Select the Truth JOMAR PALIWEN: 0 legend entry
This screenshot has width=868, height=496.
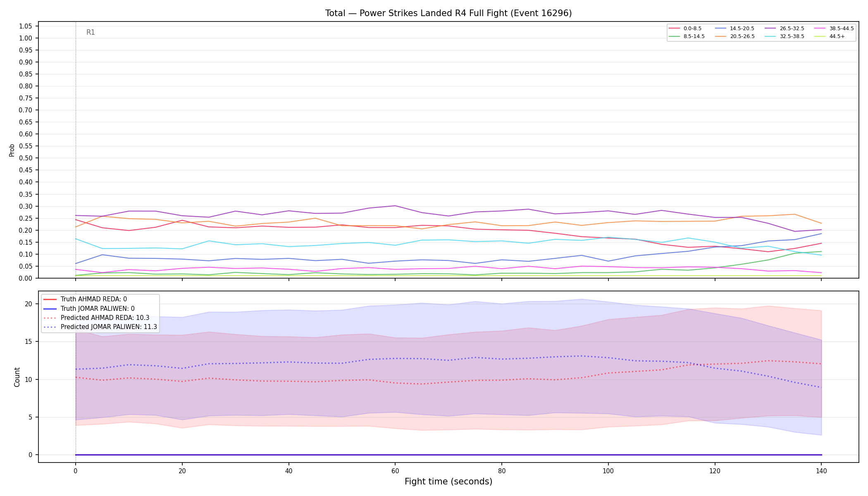coord(89,309)
